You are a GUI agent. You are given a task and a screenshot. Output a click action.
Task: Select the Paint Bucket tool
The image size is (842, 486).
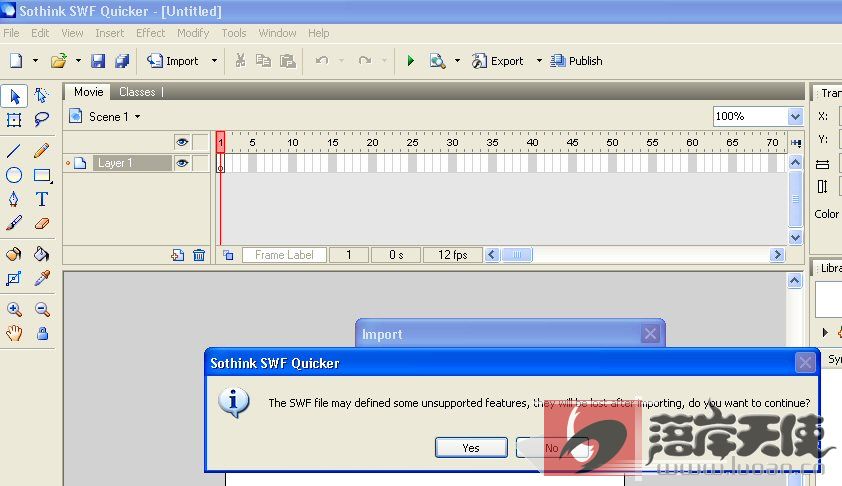[x=41, y=253]
